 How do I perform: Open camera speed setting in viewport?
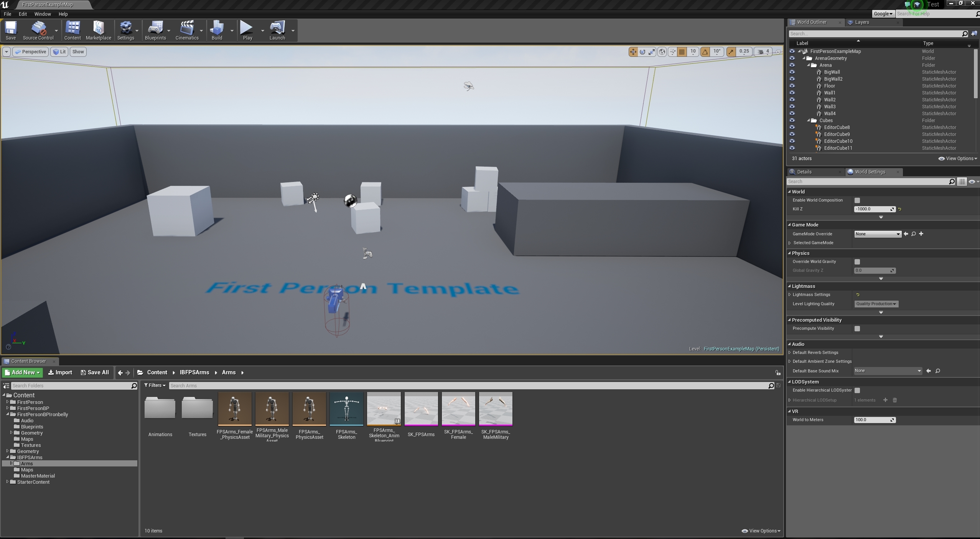763,51
